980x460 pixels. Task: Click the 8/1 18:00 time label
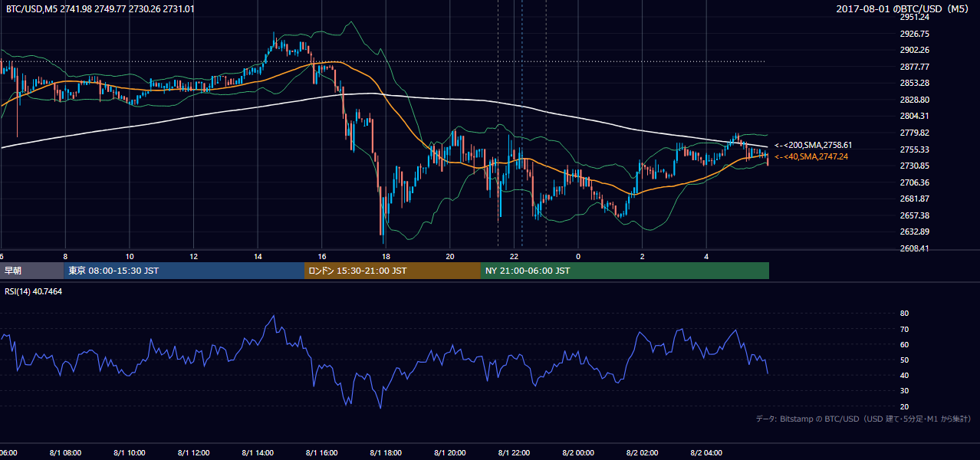pos(386,452)
